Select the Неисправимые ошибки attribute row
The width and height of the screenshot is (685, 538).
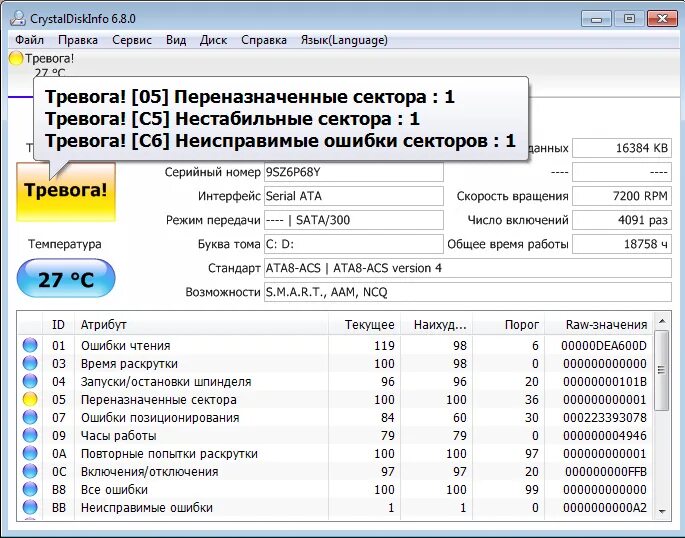(336, 507)
